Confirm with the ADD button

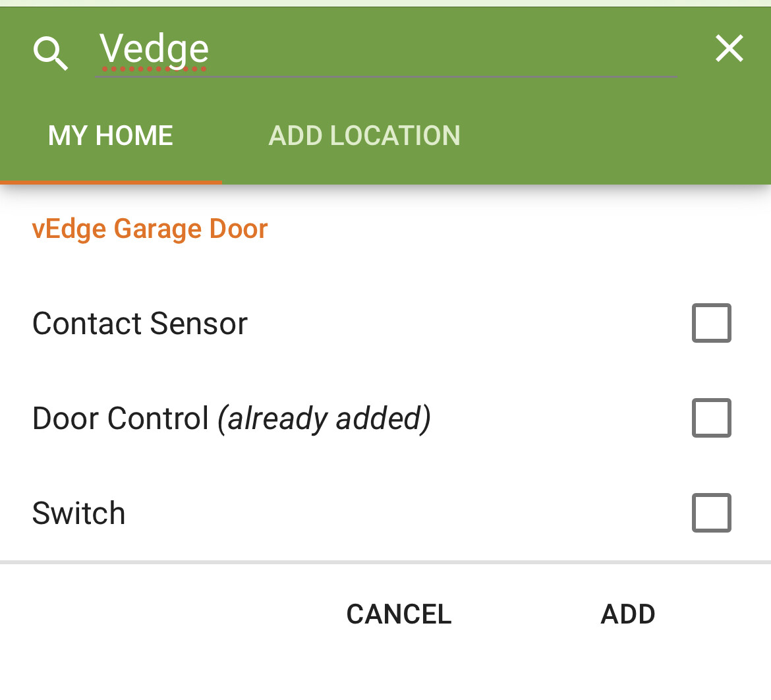[x=628, y=614]
